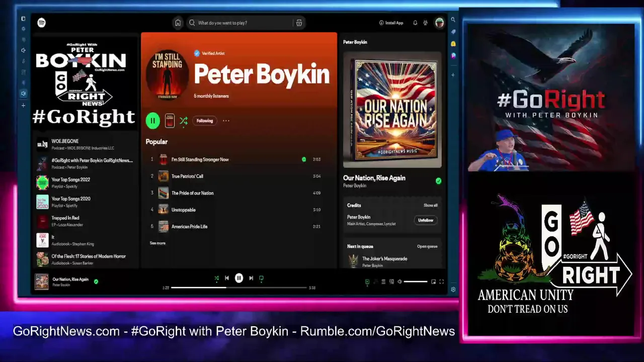Open WOE.BEGONE podcast in library
Image resolution: width=644 pixels, height=362 pixels.
coord(85,144)
